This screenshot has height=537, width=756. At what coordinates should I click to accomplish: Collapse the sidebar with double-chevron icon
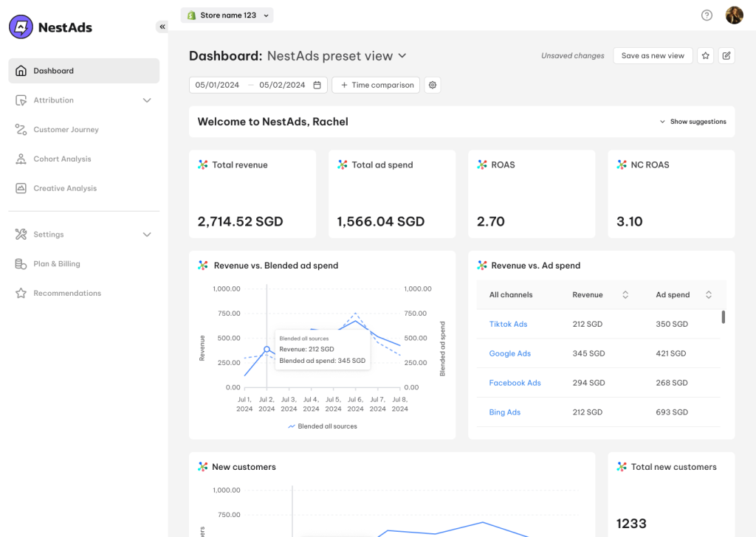(162, 27)
